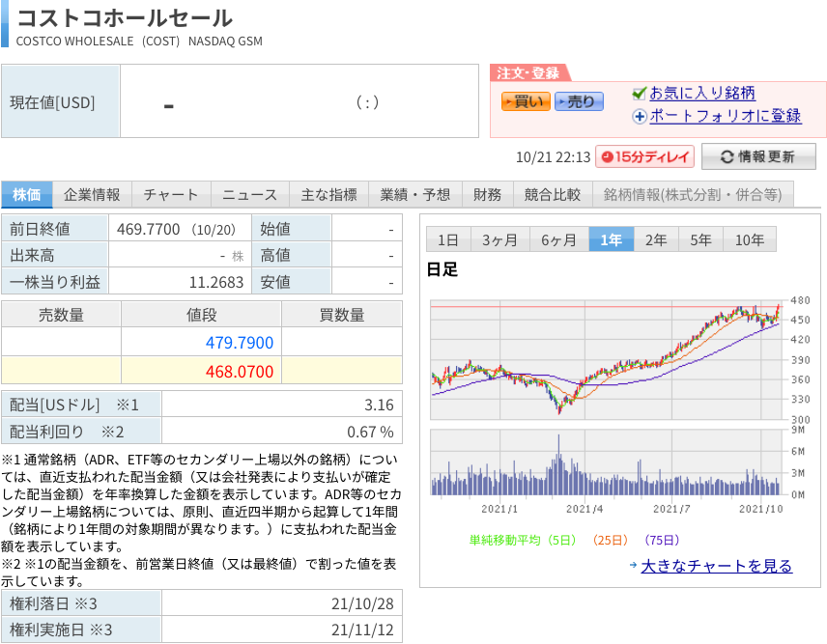827x644 pixels.
Task: Click the 単純移動平均（5日）legend label
Action: tap(522, 540)
